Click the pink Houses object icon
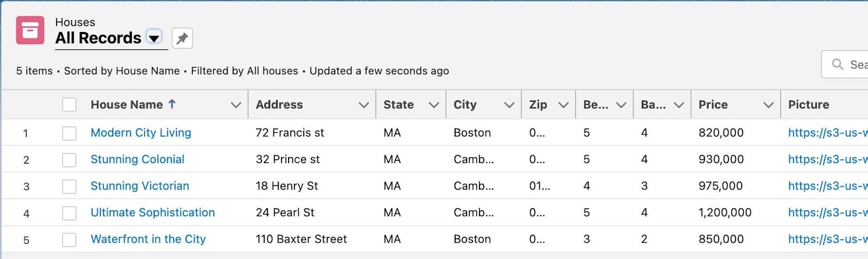Image resolution: width=868 pixels, height=259 pixels. (x=30, y=30)
